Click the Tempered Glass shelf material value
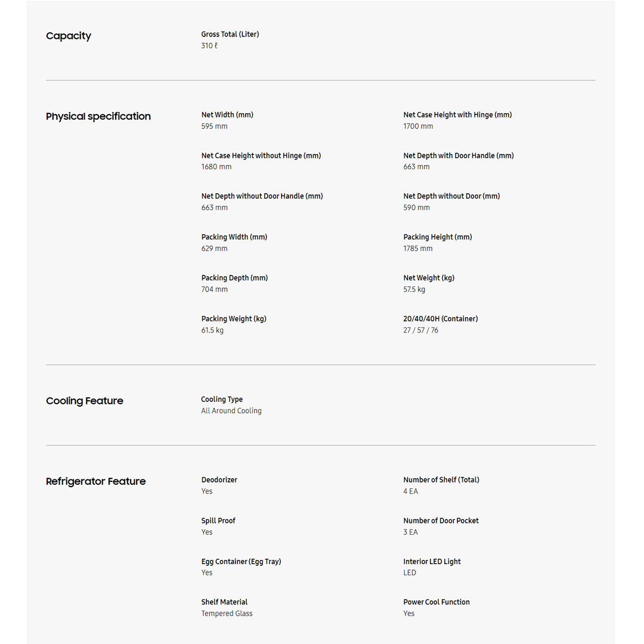This screenshot has height=644, width=644. pyautogui.click(x=227, y=614)
